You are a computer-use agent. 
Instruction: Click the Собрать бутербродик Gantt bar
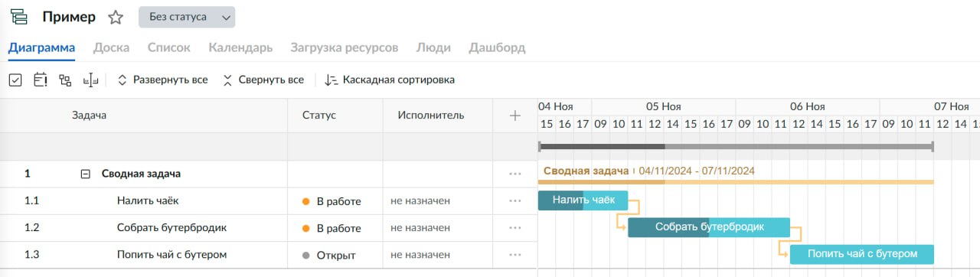tap(709, 227)
